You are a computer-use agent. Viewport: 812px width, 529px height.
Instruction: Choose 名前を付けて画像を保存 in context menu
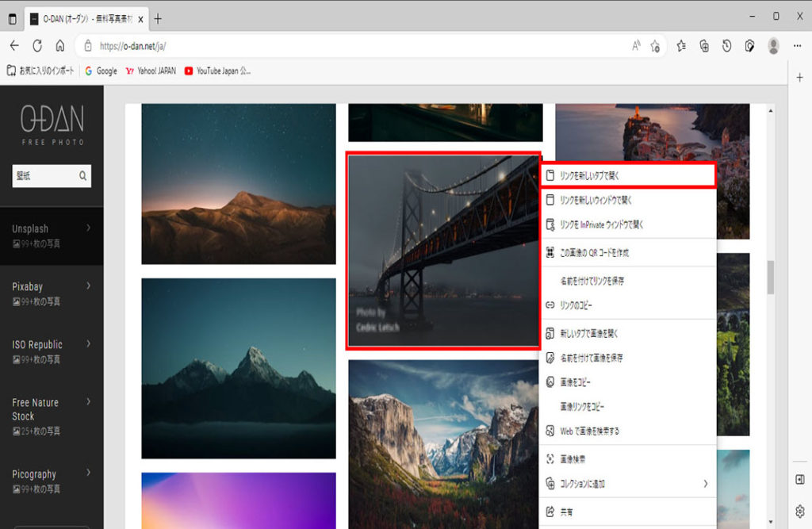pos(591,358)
